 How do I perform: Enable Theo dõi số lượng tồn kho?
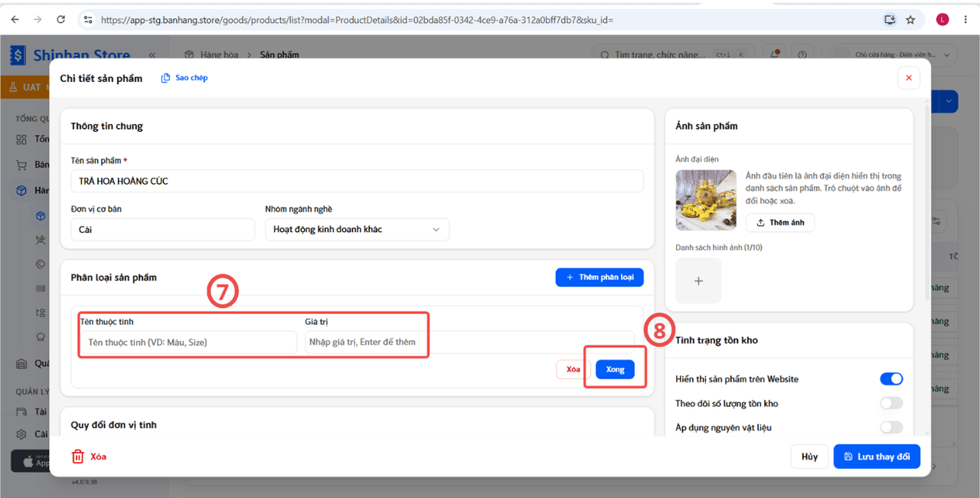891,404
